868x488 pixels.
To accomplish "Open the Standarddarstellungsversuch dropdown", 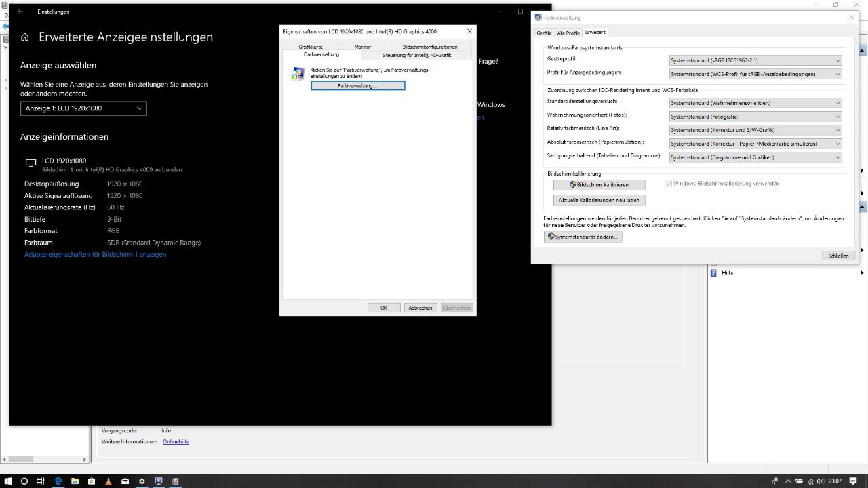I will click(755, 103).
